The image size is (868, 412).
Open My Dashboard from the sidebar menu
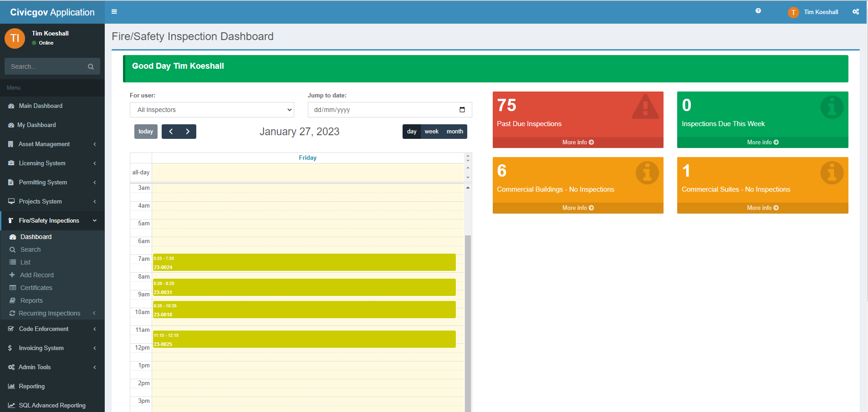pyautogui.click(x=36, y=125)
